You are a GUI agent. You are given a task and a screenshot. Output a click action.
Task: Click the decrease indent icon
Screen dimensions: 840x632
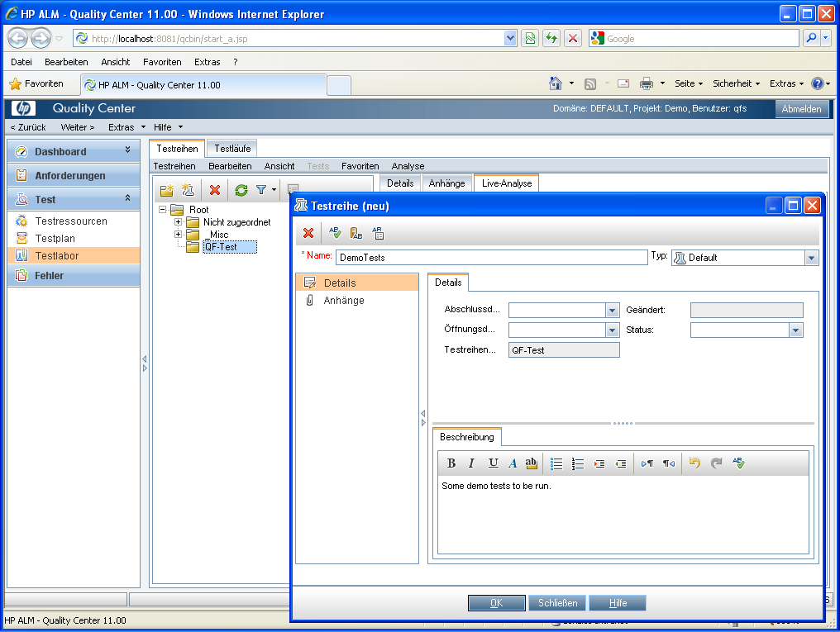(620, 464)
